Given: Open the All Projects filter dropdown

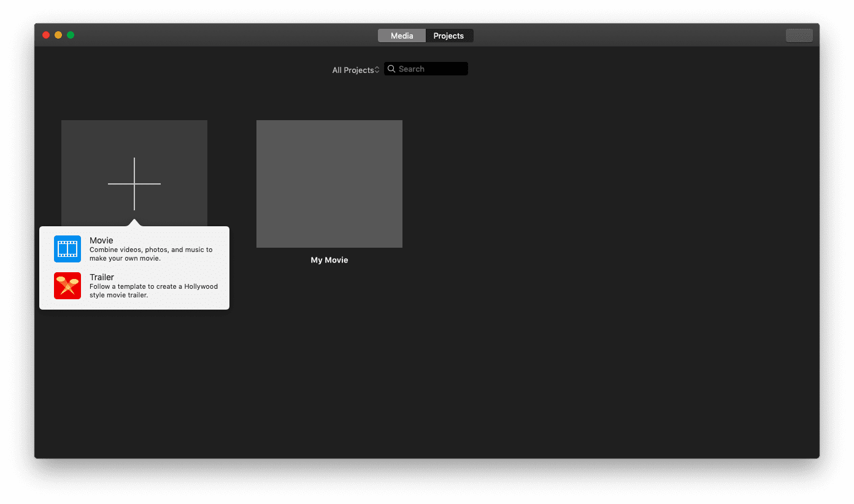Looking at the screenshot, I should point(356,70).
